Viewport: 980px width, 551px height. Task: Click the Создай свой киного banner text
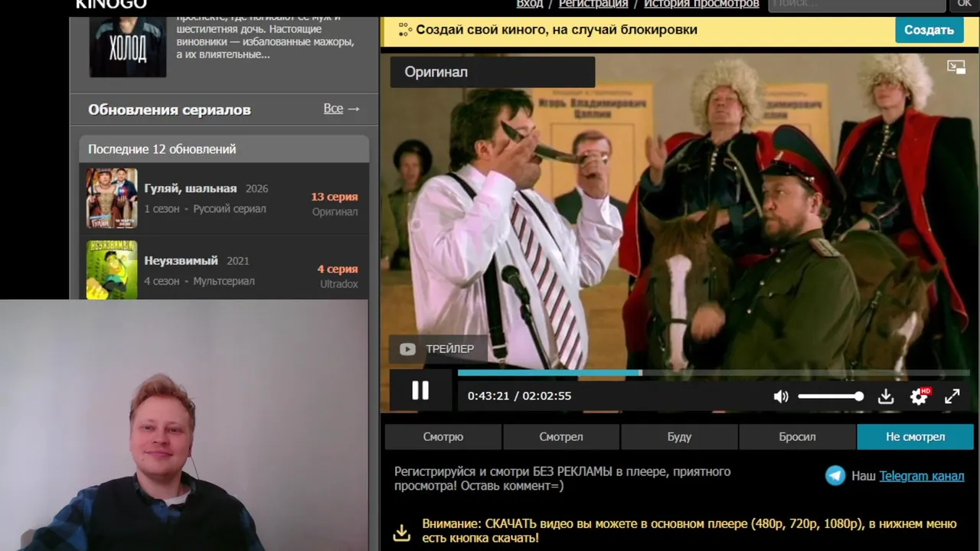click(x=557, y=30)
